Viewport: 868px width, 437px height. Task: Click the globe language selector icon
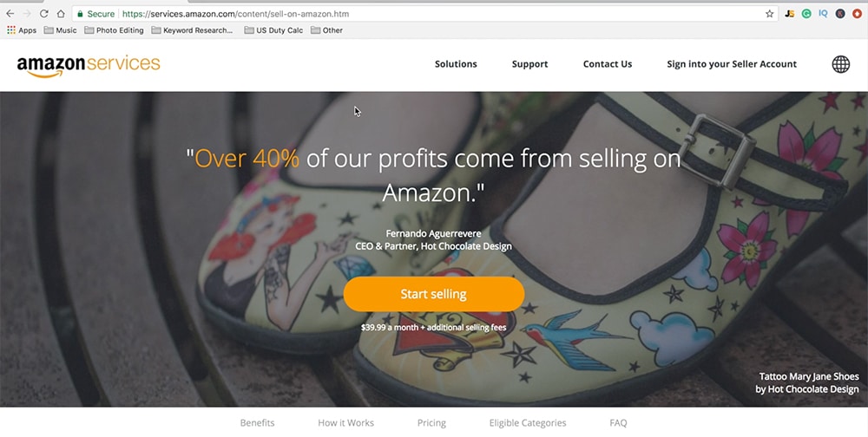[x=840, y=64]
